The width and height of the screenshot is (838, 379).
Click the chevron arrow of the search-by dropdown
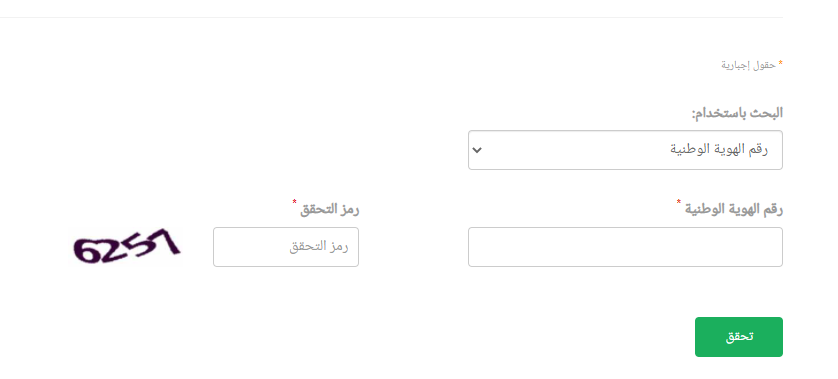click(477, 150)
